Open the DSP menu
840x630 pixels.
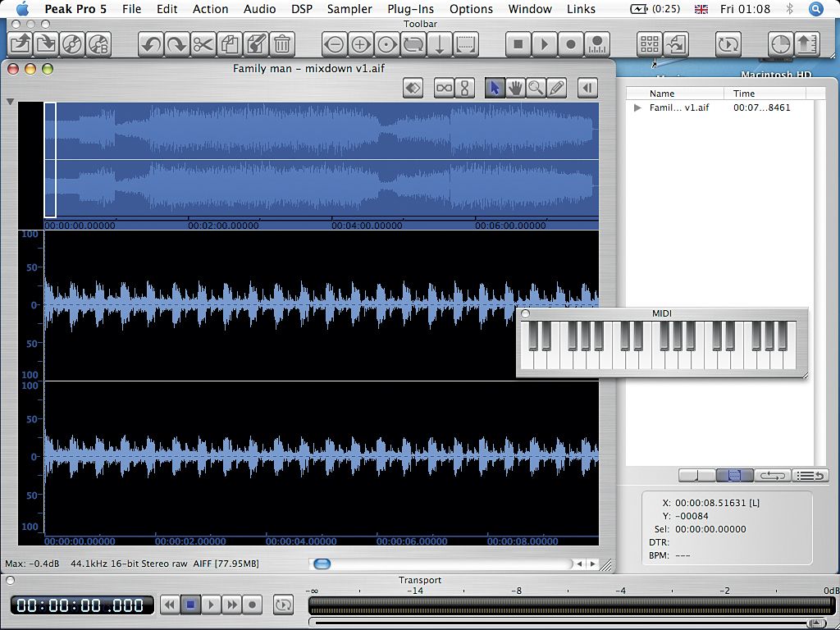pyautogui.click(x=302, y=9)
